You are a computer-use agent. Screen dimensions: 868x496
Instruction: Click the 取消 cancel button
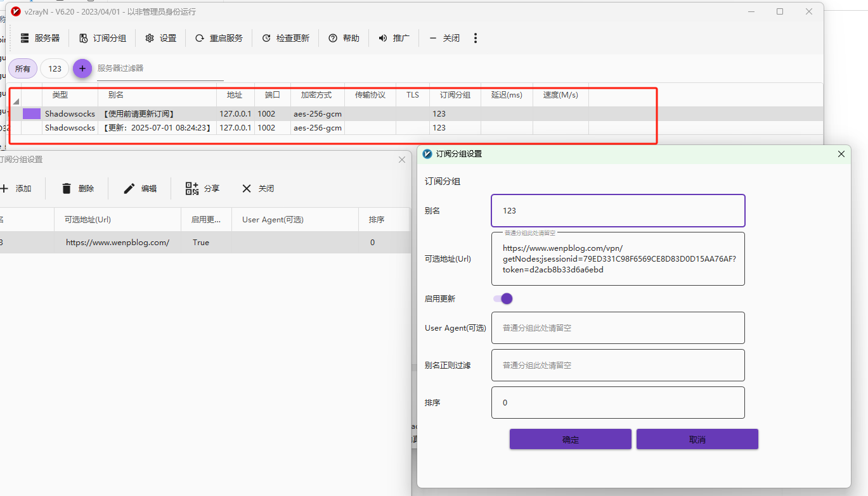point(697,440)
